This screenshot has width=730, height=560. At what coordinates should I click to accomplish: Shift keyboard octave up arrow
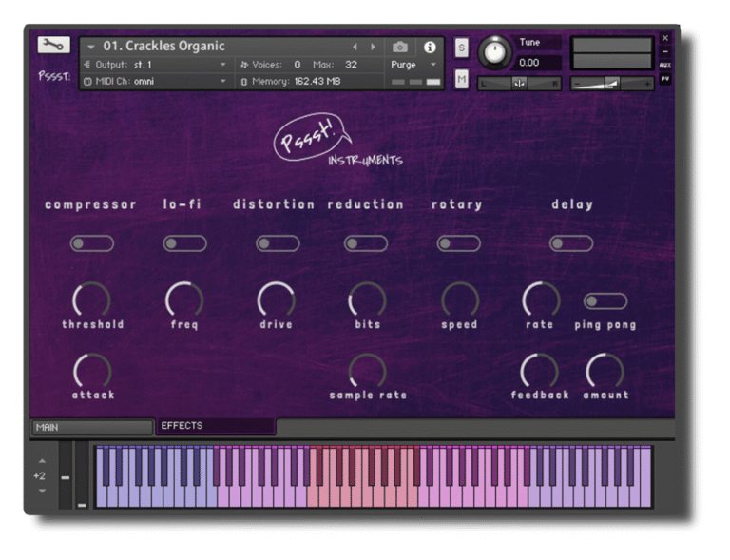43,461
